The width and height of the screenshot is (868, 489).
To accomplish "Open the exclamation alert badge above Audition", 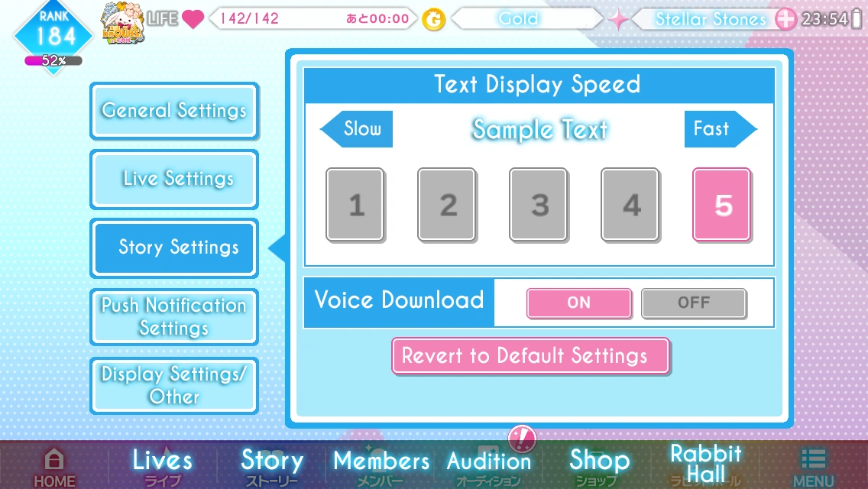I will click(521, 439).
